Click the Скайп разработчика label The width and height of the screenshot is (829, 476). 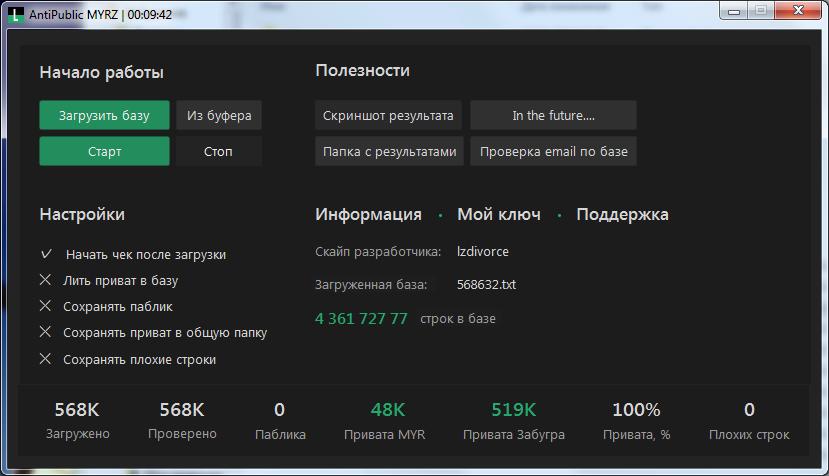click(x=378, y=252)
